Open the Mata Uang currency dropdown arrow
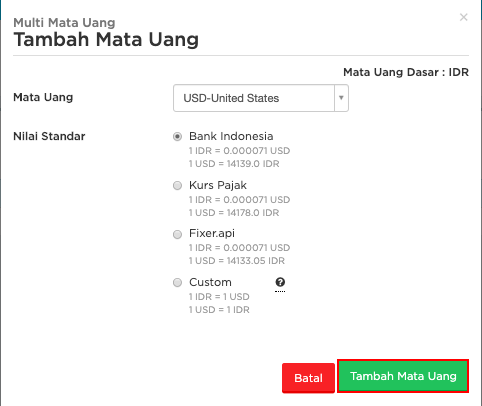This screenshot has height=406, width=482. pos(341,98)
